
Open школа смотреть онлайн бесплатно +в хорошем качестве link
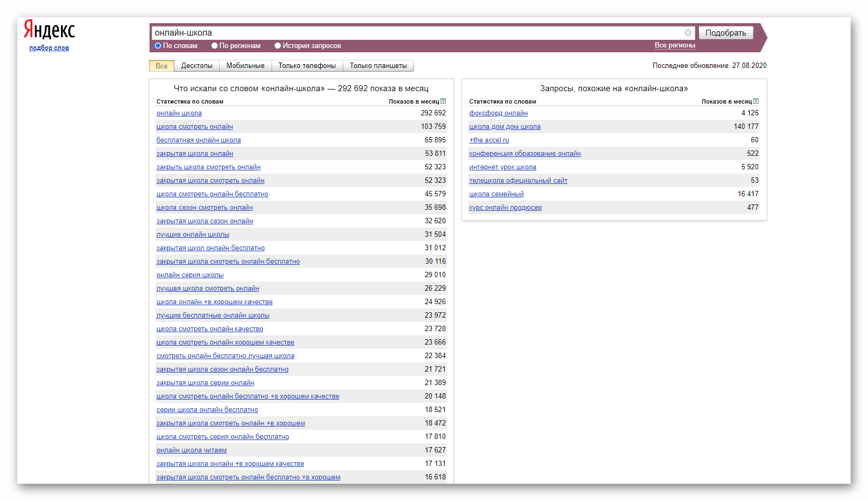click(x=248, y=396)
